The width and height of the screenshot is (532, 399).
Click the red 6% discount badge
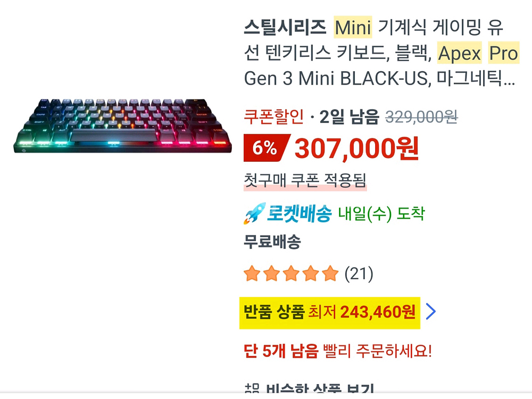click(267, 147)
